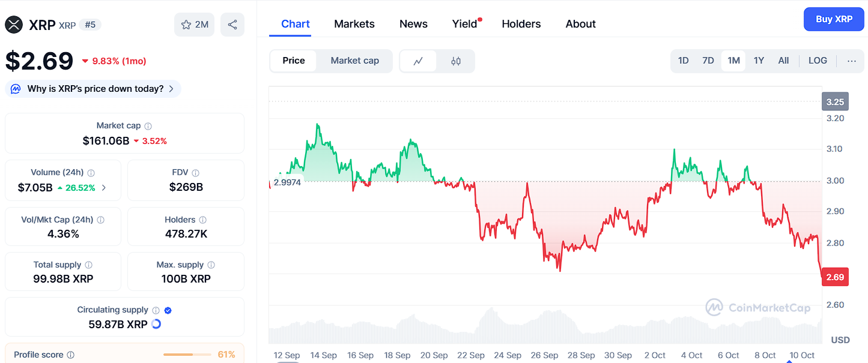This screenshot has height=363, width=868.
Task: Click Market cap info icon
Action: pyautogui.click(x=148, y=126)
